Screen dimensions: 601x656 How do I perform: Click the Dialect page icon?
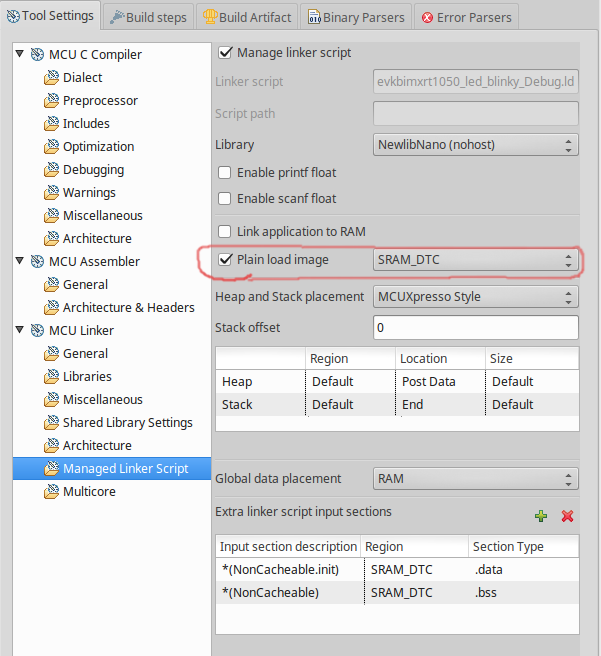coord(51,77)
